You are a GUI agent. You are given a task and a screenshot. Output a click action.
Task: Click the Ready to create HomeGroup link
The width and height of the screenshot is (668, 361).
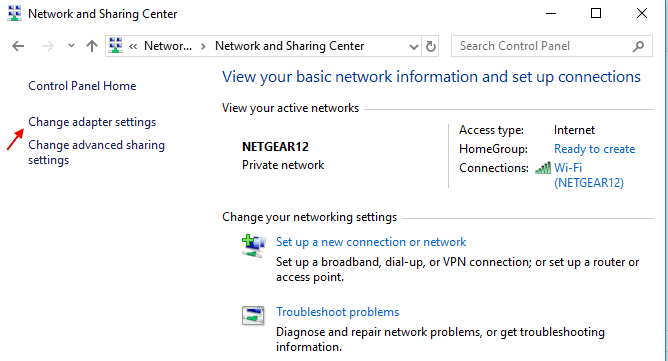click(x=594, y=149)
